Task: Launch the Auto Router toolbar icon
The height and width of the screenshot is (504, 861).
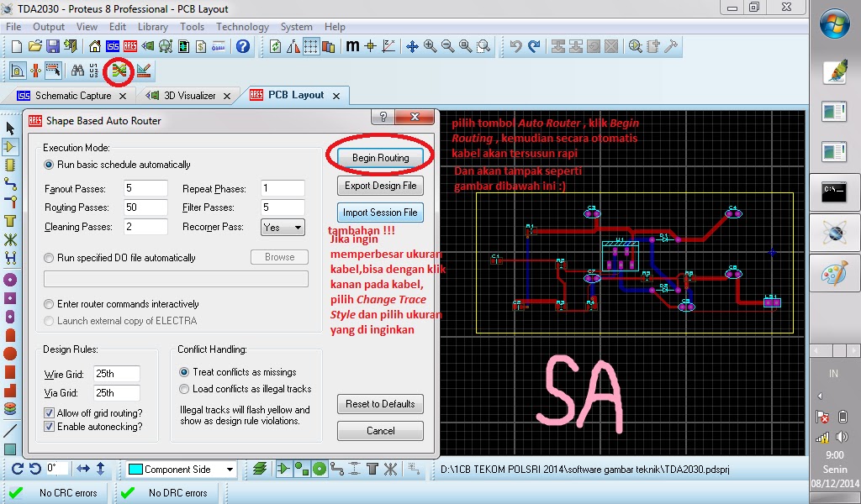Action: coord(119,71)
